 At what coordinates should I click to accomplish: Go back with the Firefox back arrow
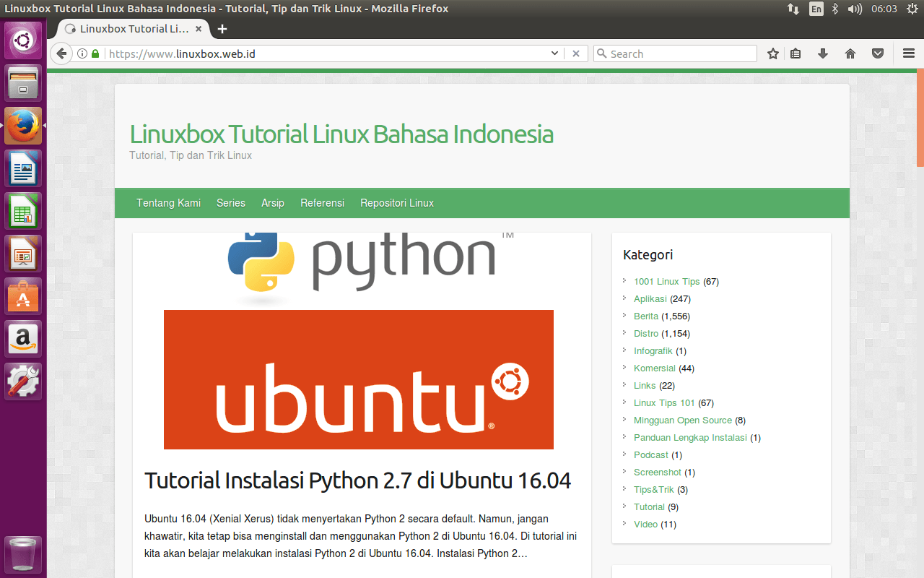click(x=61, y=53)
